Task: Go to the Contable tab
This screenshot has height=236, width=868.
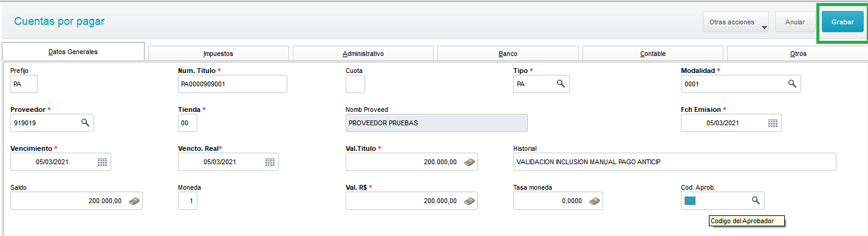Action: coord(653,54)
